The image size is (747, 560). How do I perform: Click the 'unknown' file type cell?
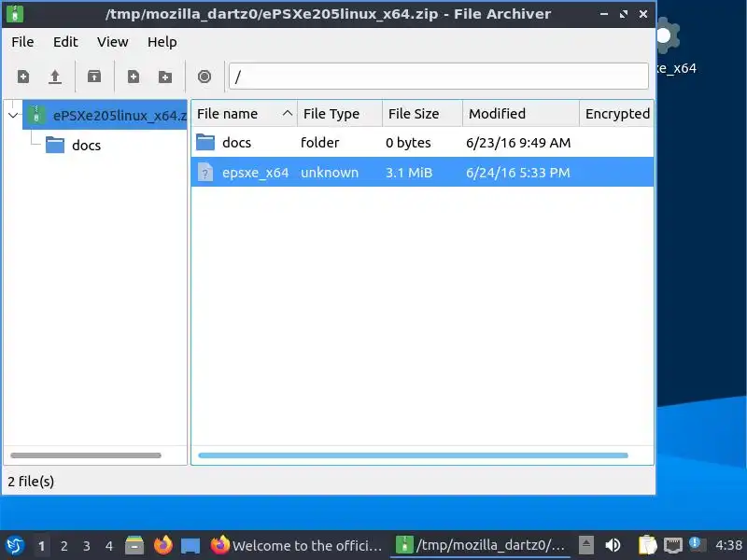(330, 173)
